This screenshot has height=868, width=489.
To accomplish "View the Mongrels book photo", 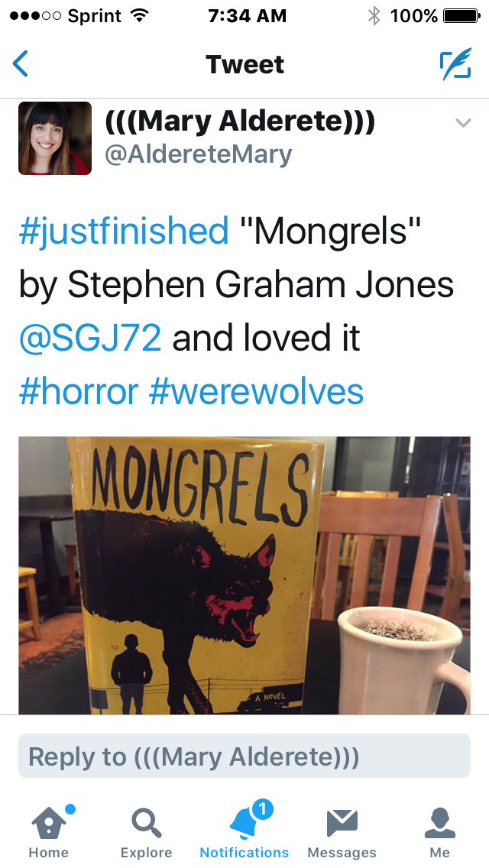I will [244, 575].
